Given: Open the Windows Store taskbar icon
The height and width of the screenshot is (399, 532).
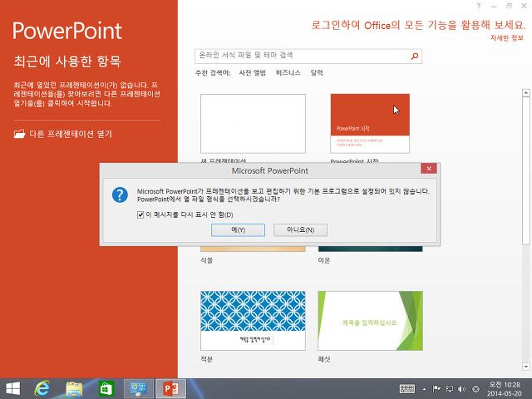Looking at the screenshot, I should [106, 389].
